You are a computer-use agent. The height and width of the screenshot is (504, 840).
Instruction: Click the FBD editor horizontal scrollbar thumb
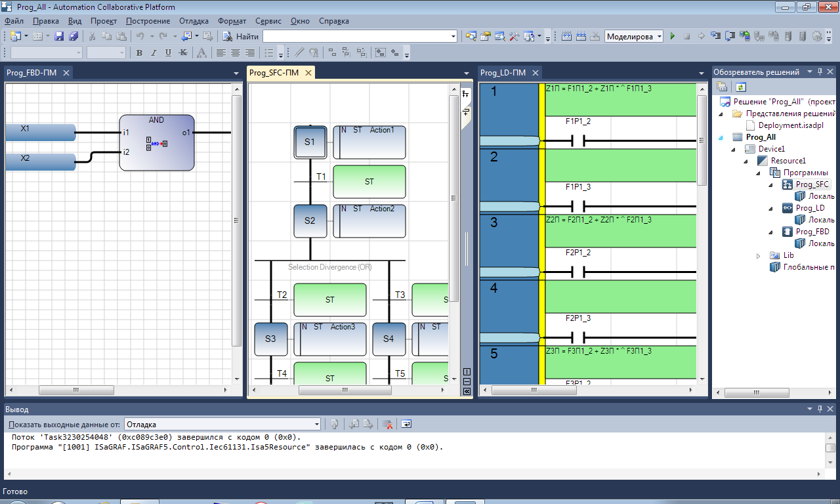(75, 390)
